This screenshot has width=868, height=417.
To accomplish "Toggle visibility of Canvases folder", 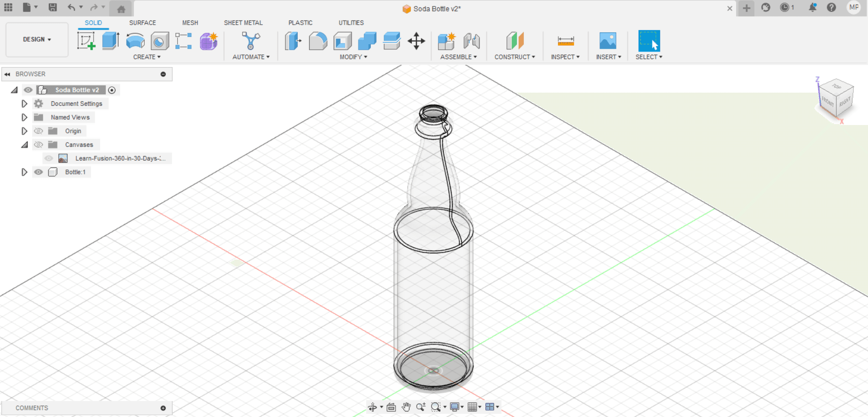I will coord(38,145).
